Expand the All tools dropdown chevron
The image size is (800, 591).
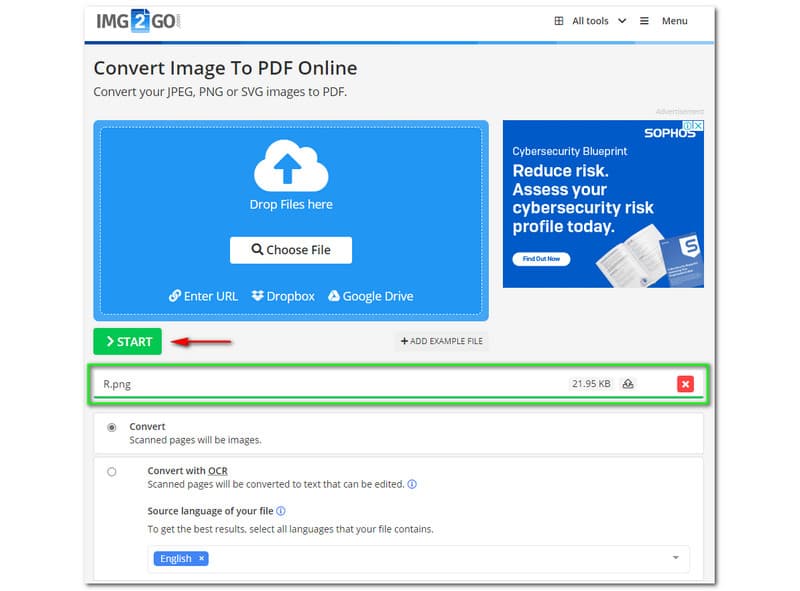click(622, 21)
